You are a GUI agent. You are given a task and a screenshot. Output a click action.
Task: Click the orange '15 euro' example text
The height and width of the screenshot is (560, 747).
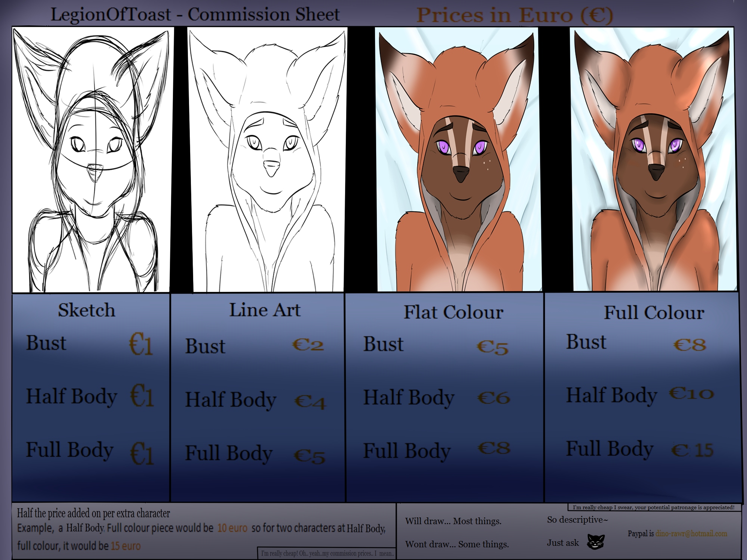point(125,546)
